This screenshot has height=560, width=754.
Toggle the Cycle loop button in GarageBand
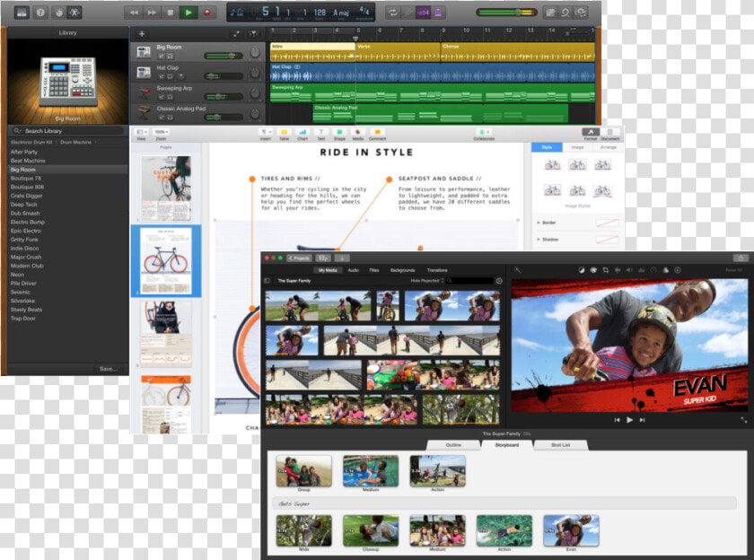tap(393, 13)
